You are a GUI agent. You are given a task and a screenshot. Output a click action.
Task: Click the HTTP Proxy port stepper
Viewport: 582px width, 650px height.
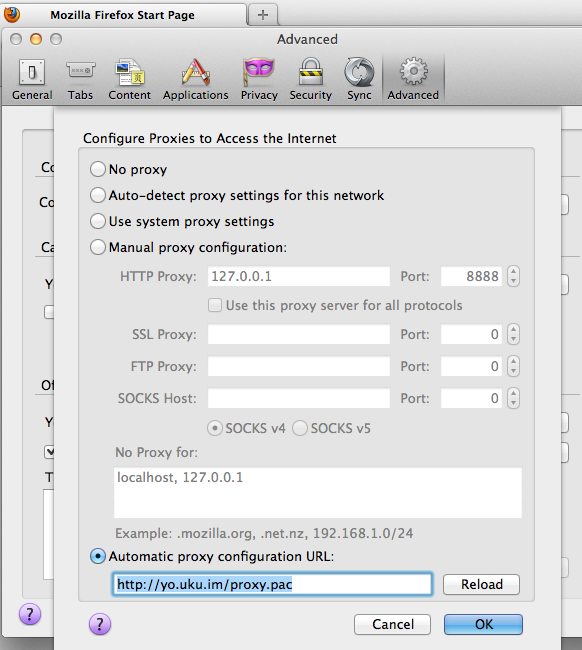coord(513,276)
